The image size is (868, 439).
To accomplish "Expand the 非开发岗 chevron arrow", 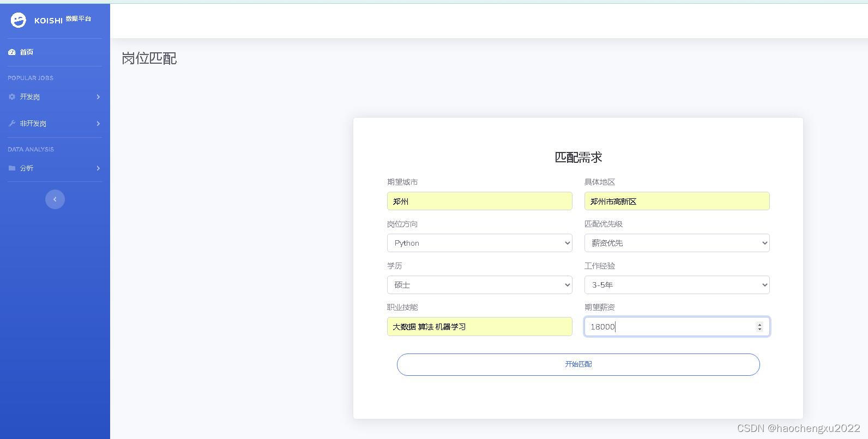I will pyautogui.click(x=98, y=124).
